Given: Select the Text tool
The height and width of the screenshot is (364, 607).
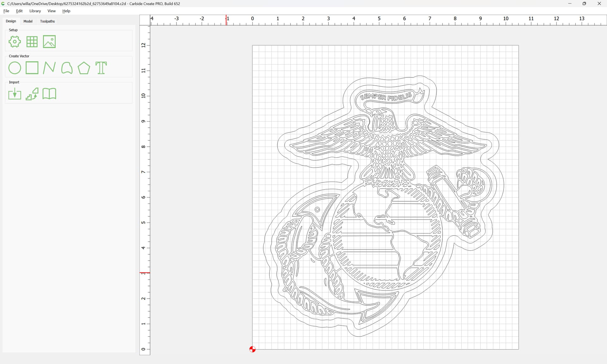Looking at the screenshot, I should 101,68.
